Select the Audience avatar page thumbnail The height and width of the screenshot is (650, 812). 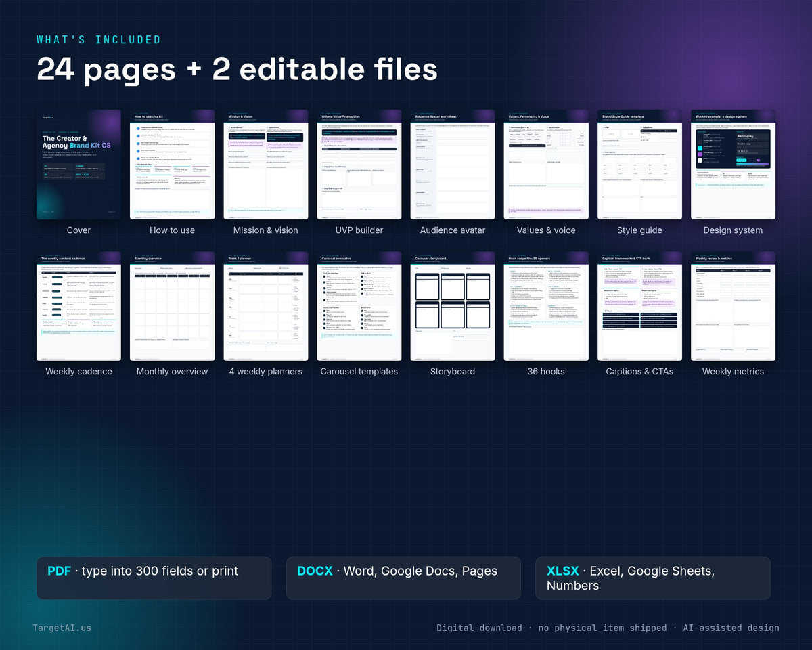pos(453,165)
